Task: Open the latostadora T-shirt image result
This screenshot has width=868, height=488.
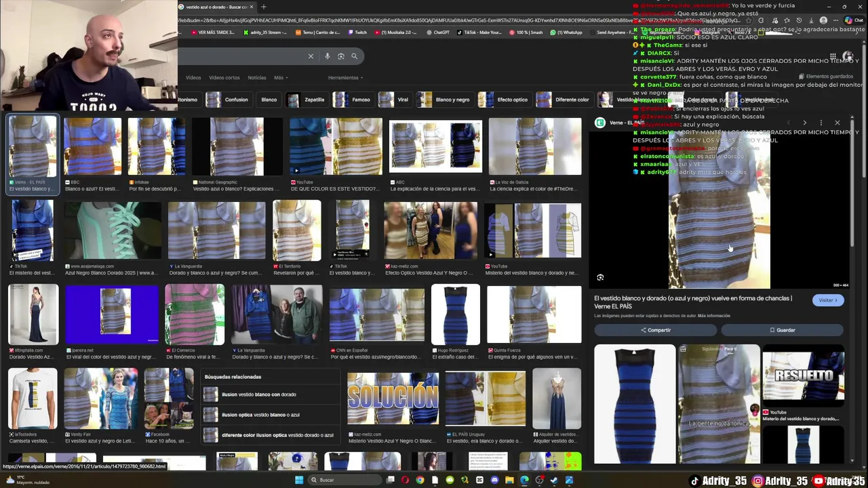Action: 33,399
